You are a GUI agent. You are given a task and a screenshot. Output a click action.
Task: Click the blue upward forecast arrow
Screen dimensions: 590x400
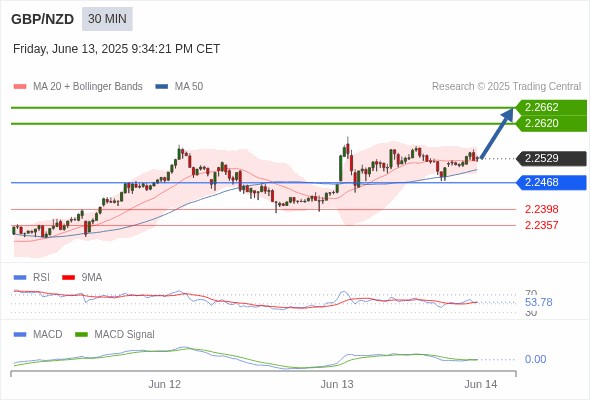point(497,133)
